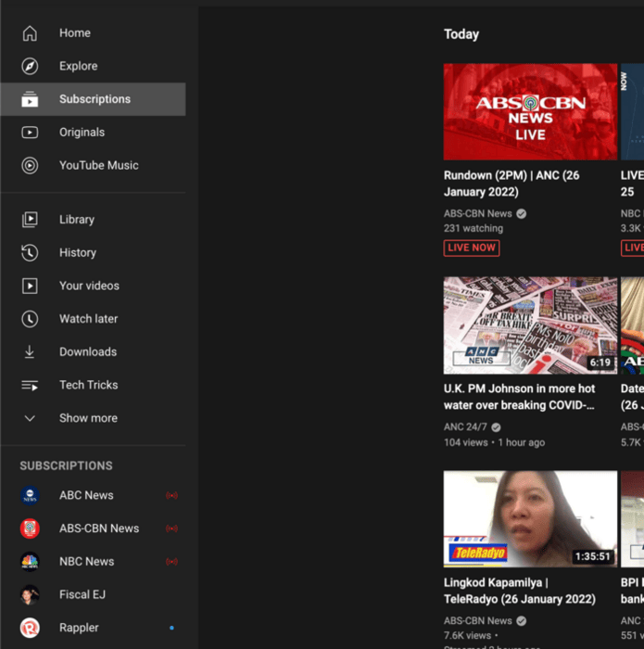The image size is (644, 649).
Task: Click the Subscriptions stack icon
Action: click(x=30, y=99)
